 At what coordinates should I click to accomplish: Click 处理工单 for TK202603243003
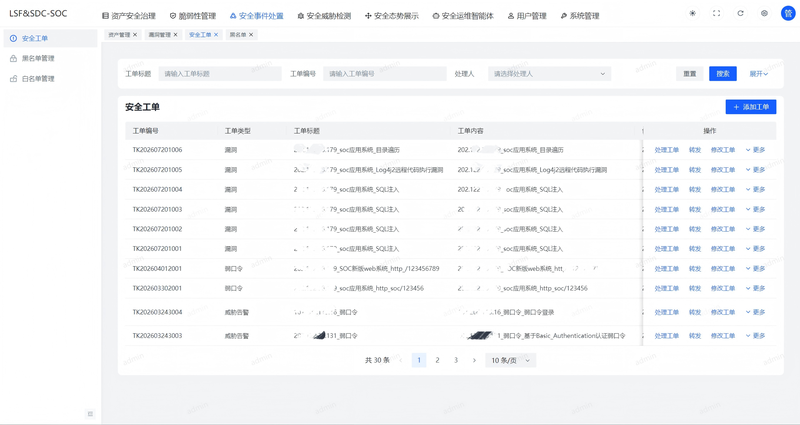pos(666,336)
